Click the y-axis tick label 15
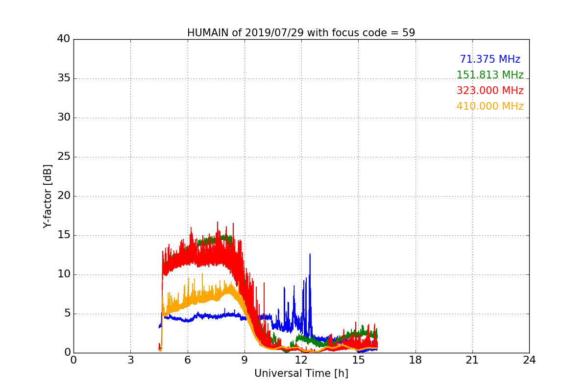Screen dimensions: 588x392 coord(63,235)
